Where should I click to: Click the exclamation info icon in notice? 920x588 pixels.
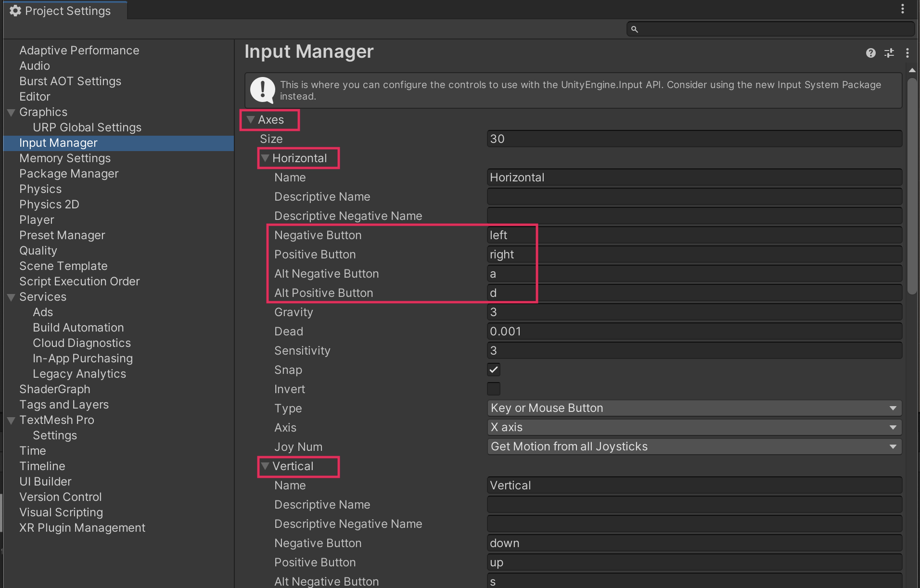pyautogui.click(x=263, y=90)
